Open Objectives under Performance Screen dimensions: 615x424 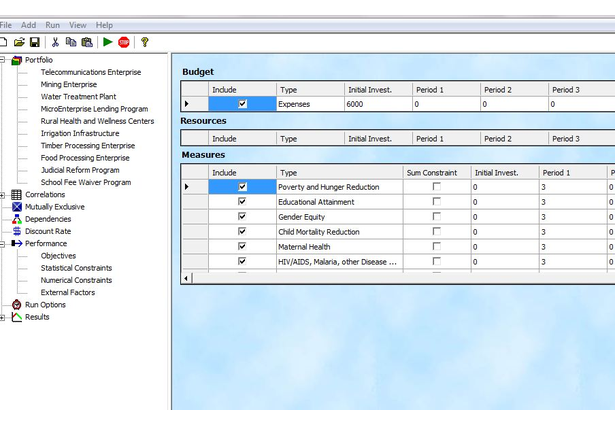(x=58, y=256)
